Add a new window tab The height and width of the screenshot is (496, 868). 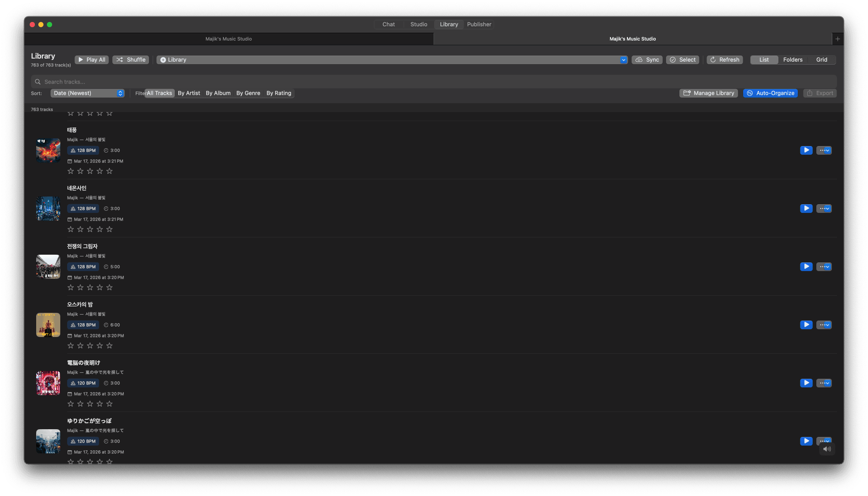(837, 39)
